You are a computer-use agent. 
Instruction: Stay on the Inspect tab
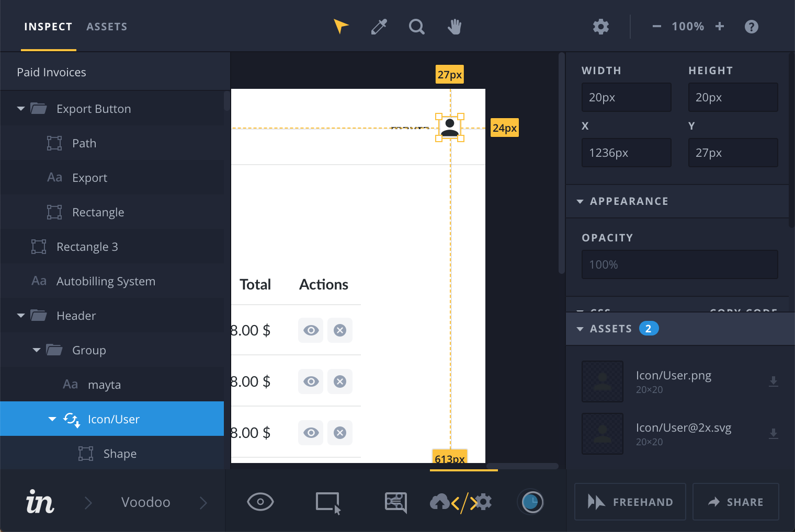(48, 26)
